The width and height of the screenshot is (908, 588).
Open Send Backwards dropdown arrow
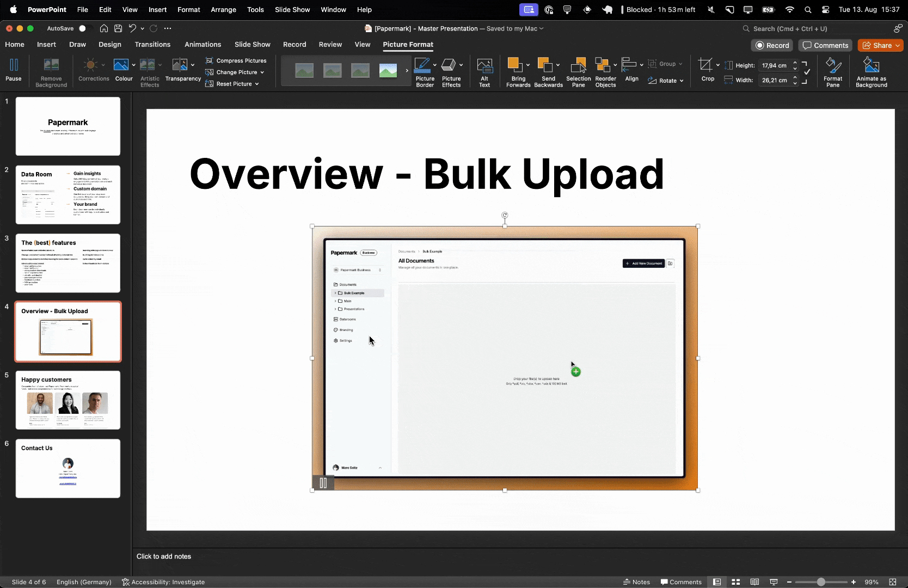tap(558, 65)
